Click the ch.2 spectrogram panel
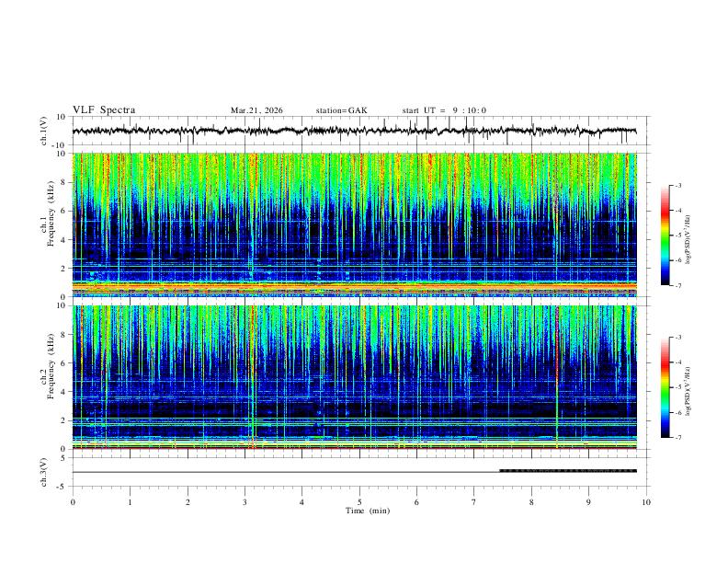728x563 pixels. [x=354, y=377]
